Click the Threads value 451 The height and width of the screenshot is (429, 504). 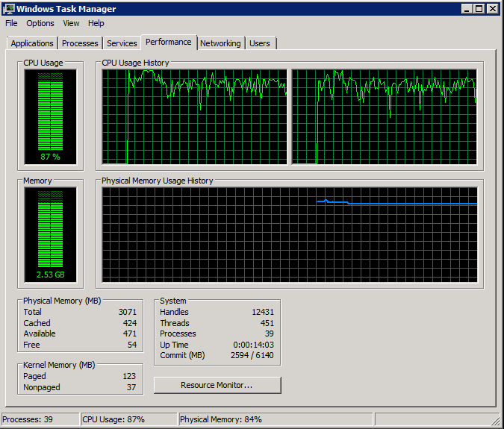click(267, 323)
